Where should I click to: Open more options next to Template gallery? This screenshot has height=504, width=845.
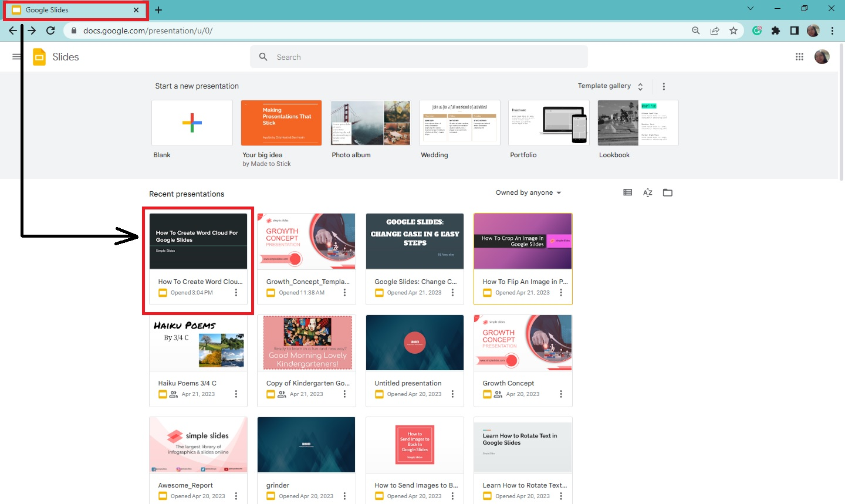point(664,86)
